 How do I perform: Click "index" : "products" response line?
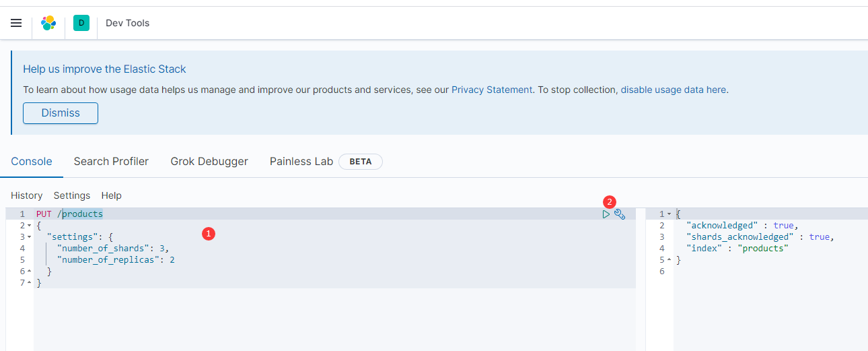tap(737, 249)
